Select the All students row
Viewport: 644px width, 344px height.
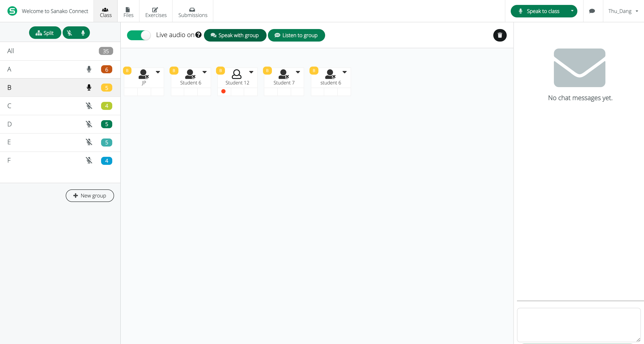click(60, 51)
